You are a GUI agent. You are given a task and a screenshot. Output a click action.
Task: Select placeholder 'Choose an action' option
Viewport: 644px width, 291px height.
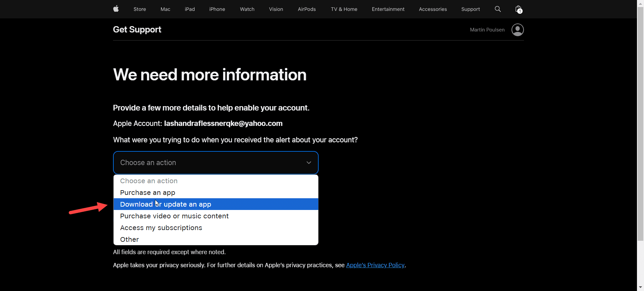point(216,181)
